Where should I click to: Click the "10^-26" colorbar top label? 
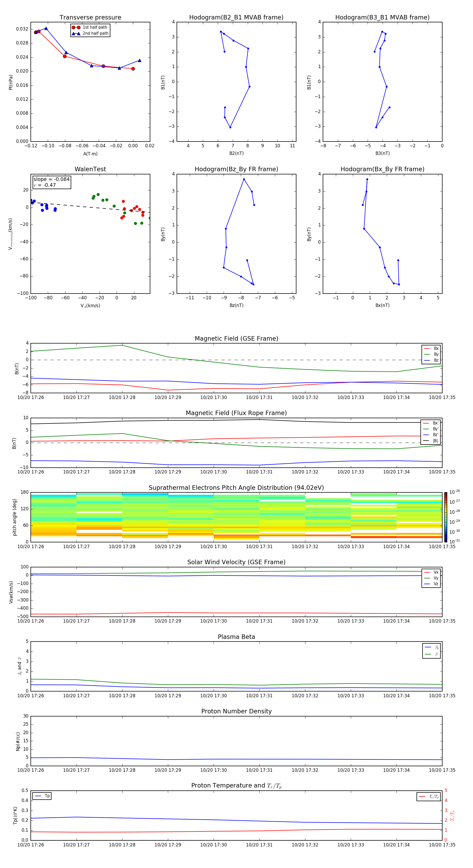[x=455, y=492]
